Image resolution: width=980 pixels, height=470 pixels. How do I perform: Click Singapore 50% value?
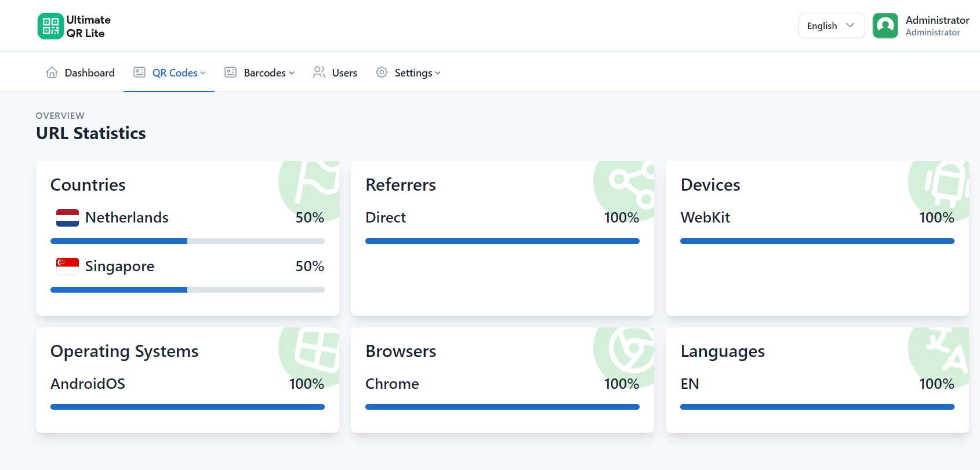(310, 266)
